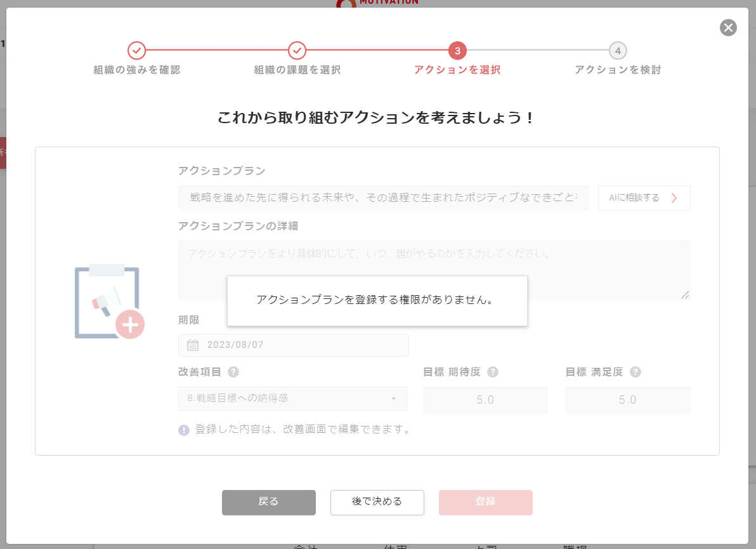756x549 pixels.
Task: Click the question mark beside 目標 満足度
Action: point(635,372)
